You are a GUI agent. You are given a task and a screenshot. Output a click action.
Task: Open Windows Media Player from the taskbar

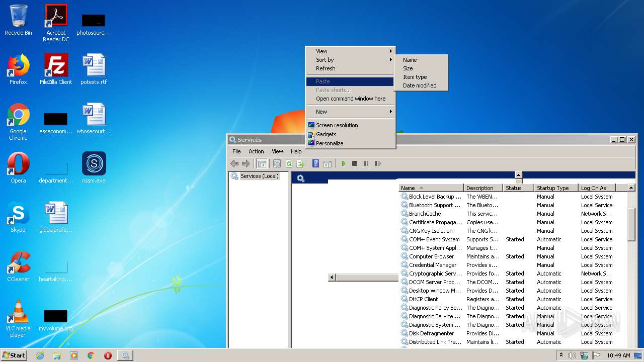tap(74, 355)
